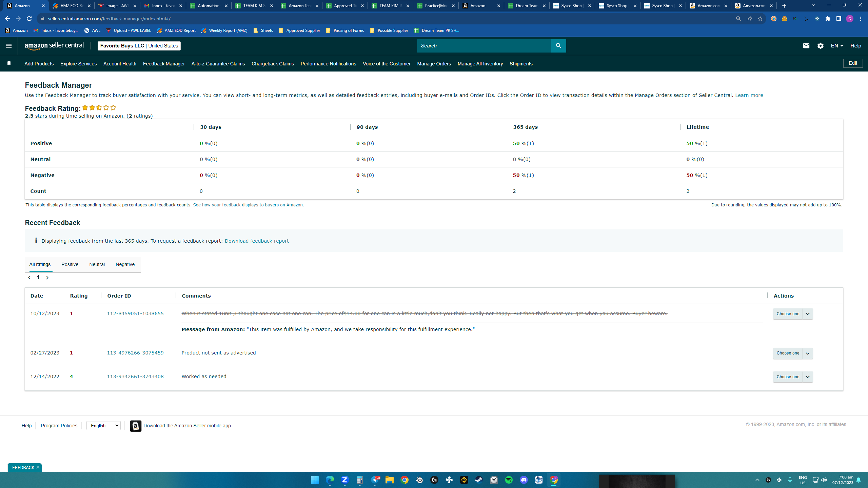Open the buyer messages mail icon

coord(806,46)
